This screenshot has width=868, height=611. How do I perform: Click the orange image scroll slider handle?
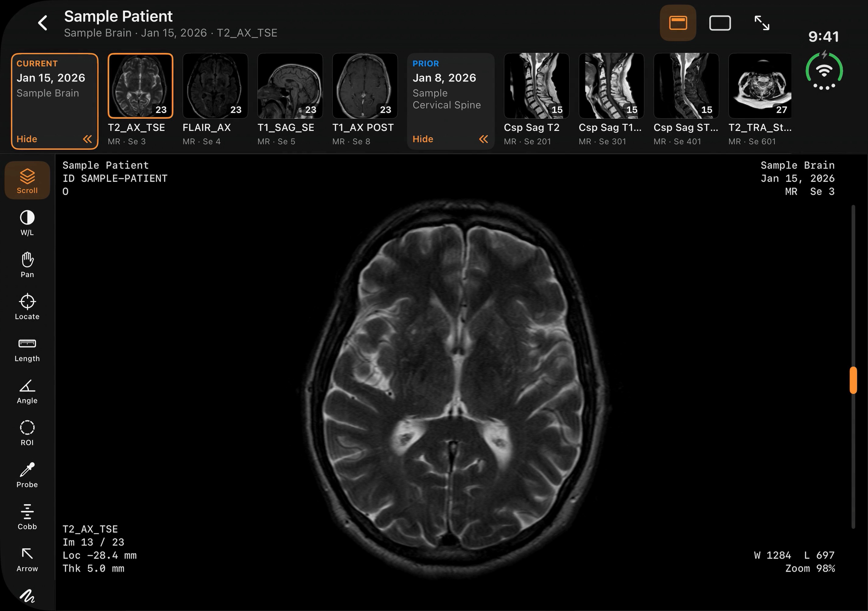pos(853,380)
